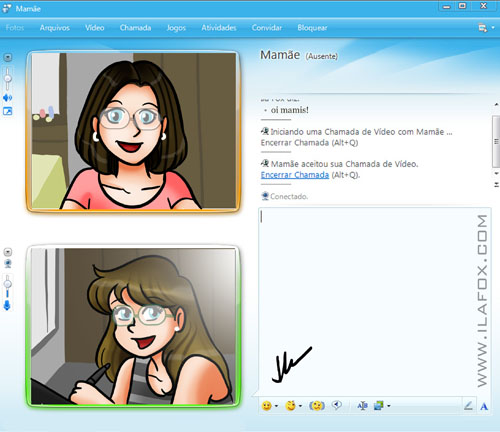500x432 pixels.
Task: Click the scroll up arrow in chat history
Action: tap(496, 105)
